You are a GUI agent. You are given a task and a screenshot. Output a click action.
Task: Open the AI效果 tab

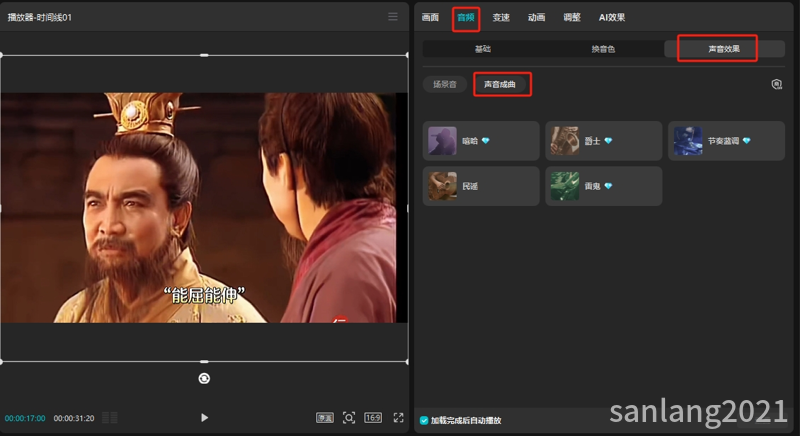tap(612, 17)
